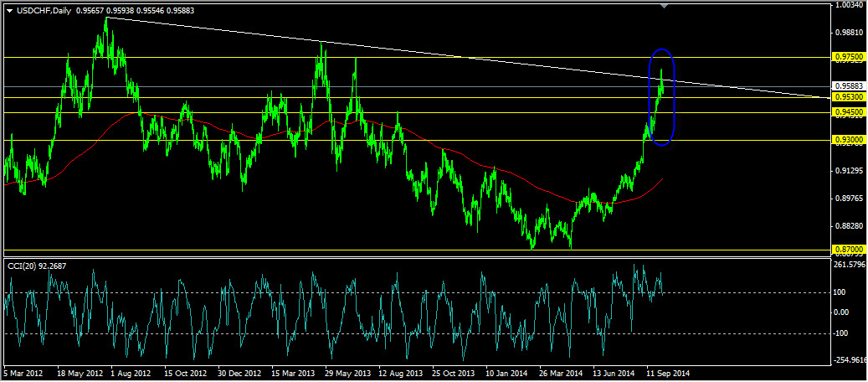Click the 0.89765 price scale value
Image resolution: width=868 pixels, height=382 pixels.
pos(849,198)
